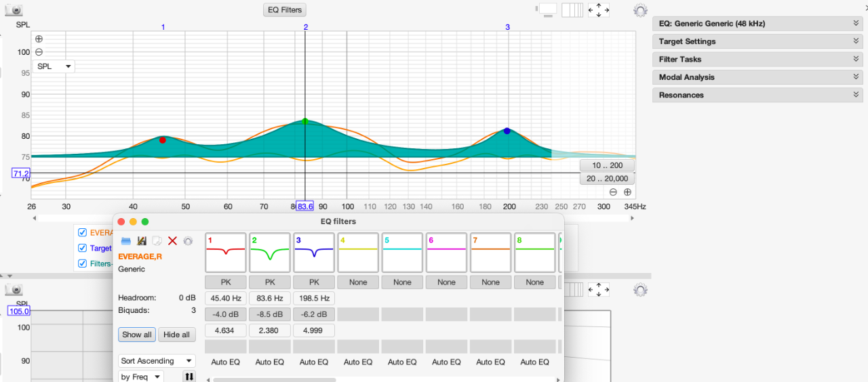Image resolution: width=868 pixels, height=382 pixels.
Task: Open the upper graph's gear settings
Action: pyautogui.click(x=640, y=10)
